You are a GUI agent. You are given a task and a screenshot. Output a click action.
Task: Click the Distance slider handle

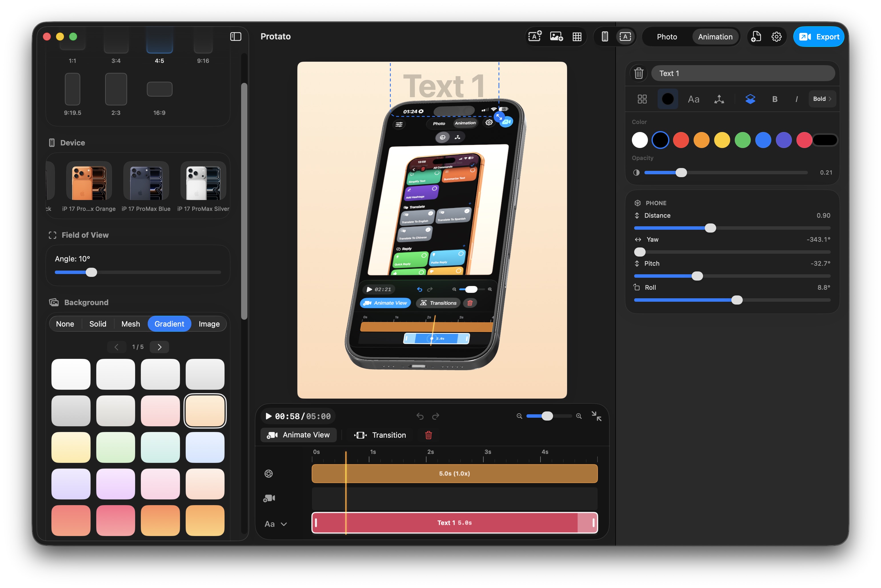710,228
